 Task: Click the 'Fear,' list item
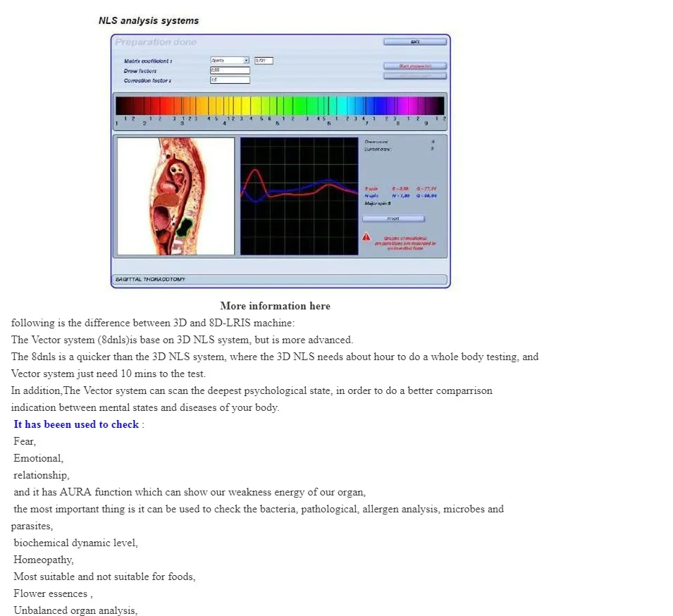click(x=25, y=441)
